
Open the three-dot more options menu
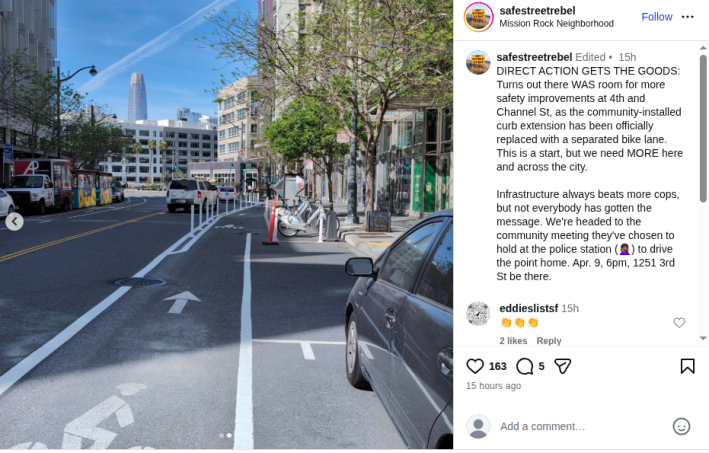[x=687, y=17]
